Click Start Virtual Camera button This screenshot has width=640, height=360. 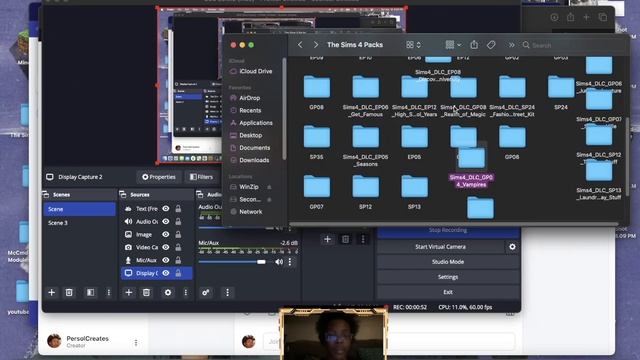pos(440,247)
